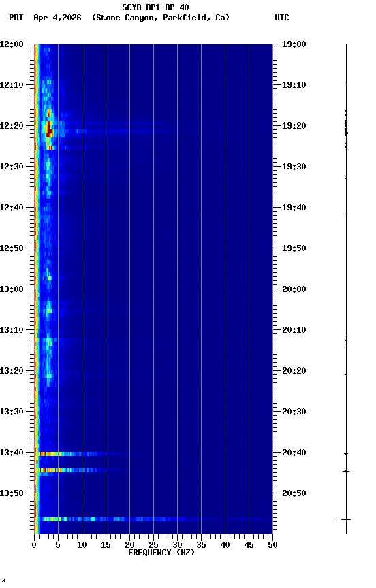The image size is (376, 588).
Task: Click the 40 Hz frequency axis label
Action: 225,545
